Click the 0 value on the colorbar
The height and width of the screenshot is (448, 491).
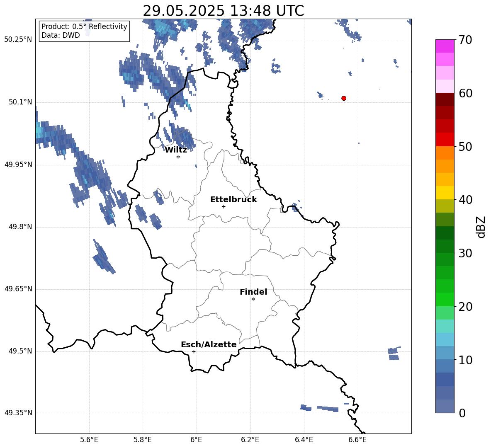(462, 413)
